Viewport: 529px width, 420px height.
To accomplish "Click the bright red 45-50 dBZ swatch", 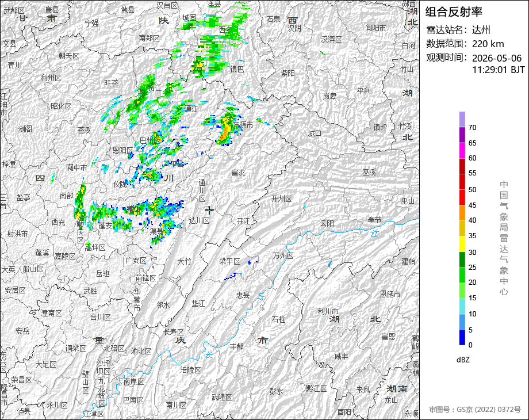I will coord(462,197).
